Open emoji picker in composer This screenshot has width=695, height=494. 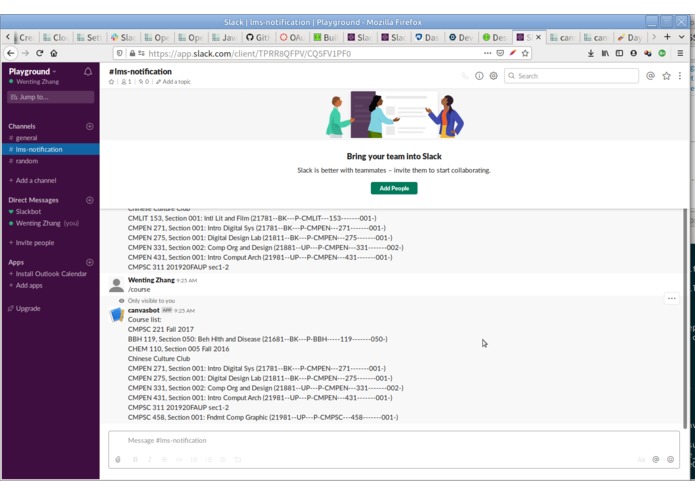pyautogui.click(x=670, y=459)
